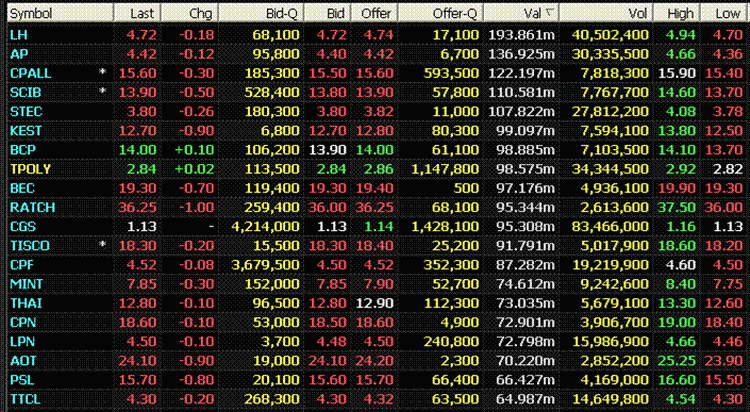
Task: Select the CPALL stock symbol
Action: (x=31, y=73)
